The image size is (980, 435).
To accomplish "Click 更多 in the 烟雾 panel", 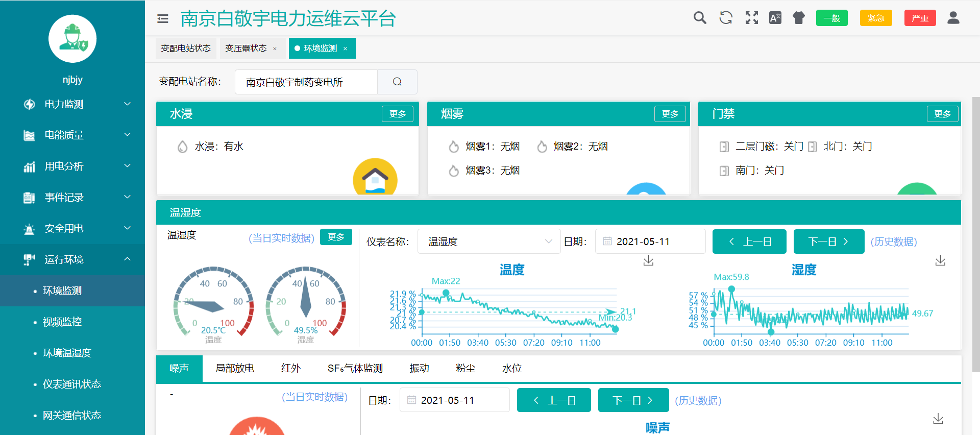I will pyautogui.click(x=670, y=114).
